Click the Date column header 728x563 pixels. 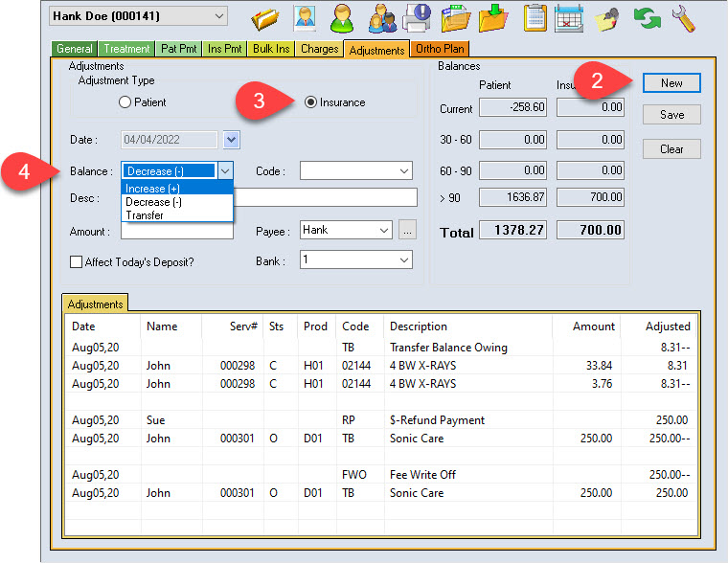(x=102, y=327)
